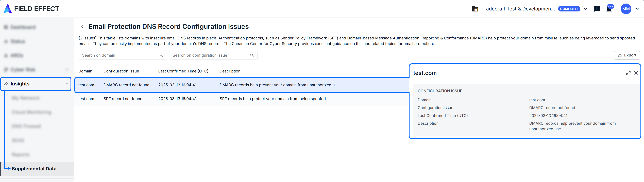The height and width of the screenshot is (182, 644).
Task: Open Supplemental Data in sidebar
Action: point(34,169)
